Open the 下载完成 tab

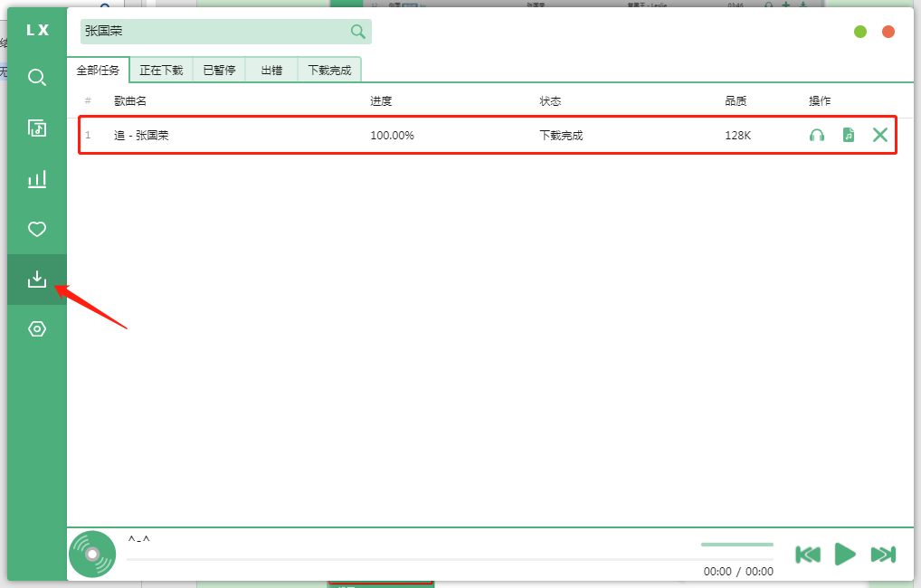coord(328,69)
